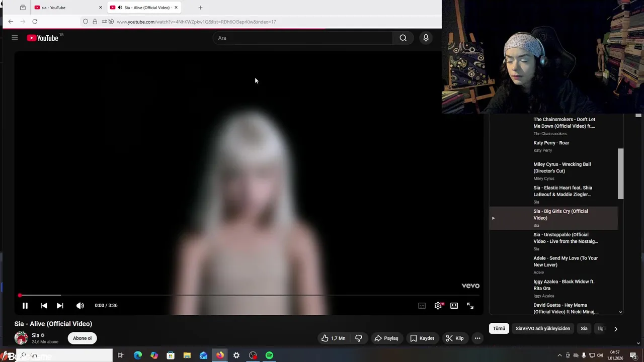Show site security padlock info
The width and height of the screenshot is (644, 362).
(95, 22)
